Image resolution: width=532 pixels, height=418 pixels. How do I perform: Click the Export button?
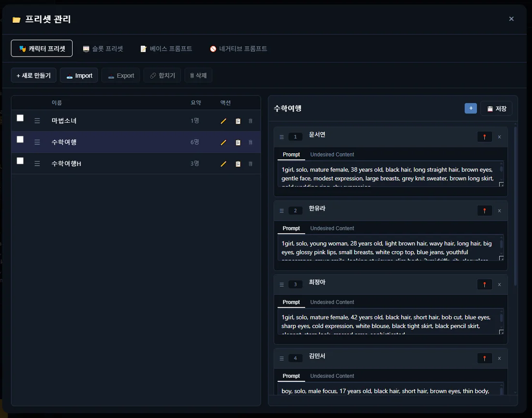point(121,75)
